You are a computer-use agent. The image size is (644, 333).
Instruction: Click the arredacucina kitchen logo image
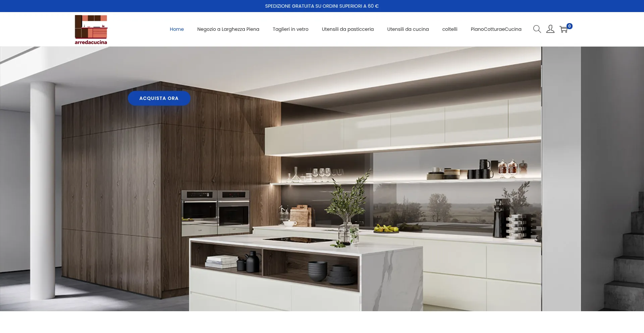pyautogui.click(x=91, y=27)
